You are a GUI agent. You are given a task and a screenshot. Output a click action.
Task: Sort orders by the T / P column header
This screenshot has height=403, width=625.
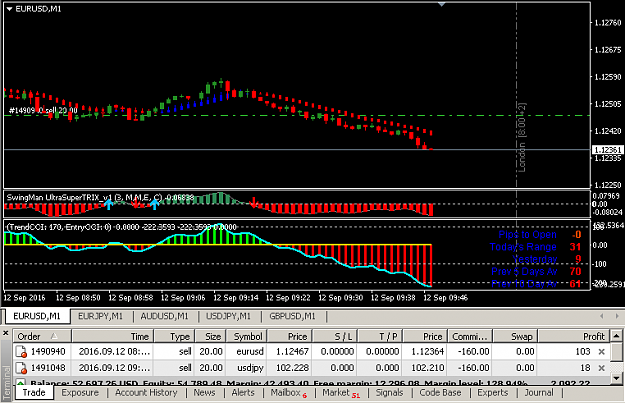pyautogui.click(x=380, y=336)
